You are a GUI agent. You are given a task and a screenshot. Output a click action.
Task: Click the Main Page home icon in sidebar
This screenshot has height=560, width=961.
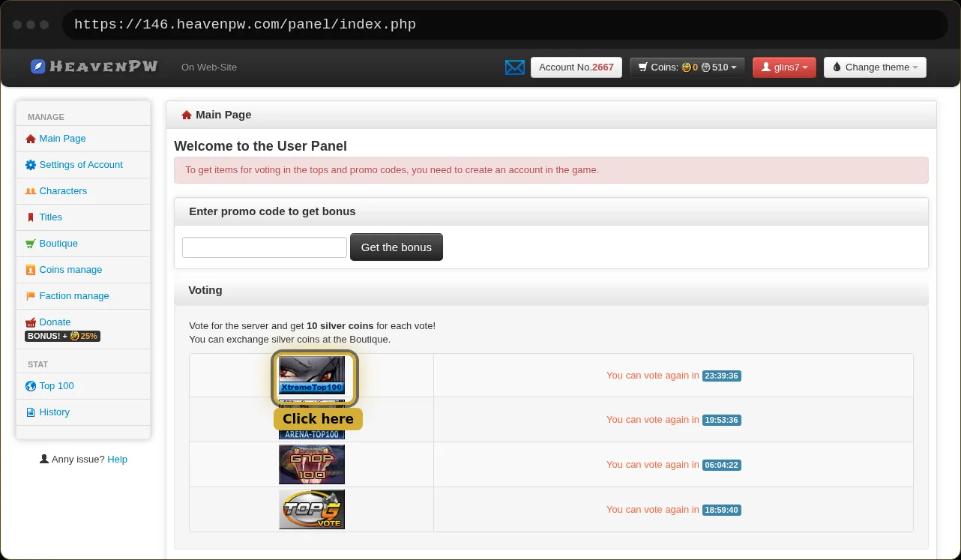click(x=31, y=139)
